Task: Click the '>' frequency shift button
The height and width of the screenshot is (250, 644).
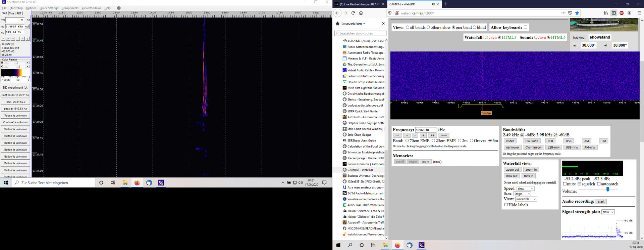Action: click(x=8, y=39)
